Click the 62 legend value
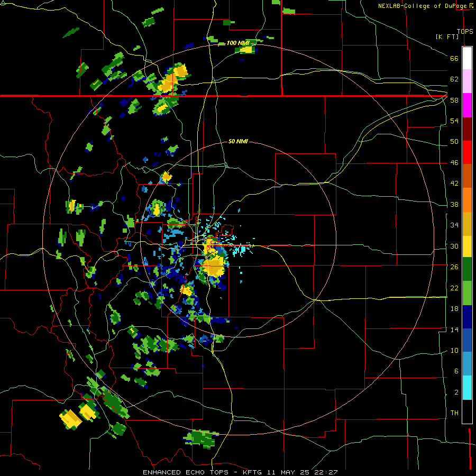 (454, 79)
